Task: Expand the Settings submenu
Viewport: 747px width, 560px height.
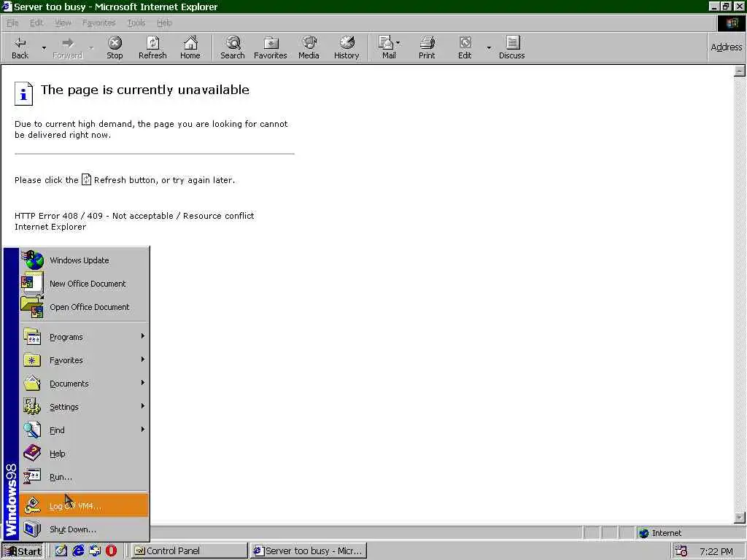Action: 85,407
